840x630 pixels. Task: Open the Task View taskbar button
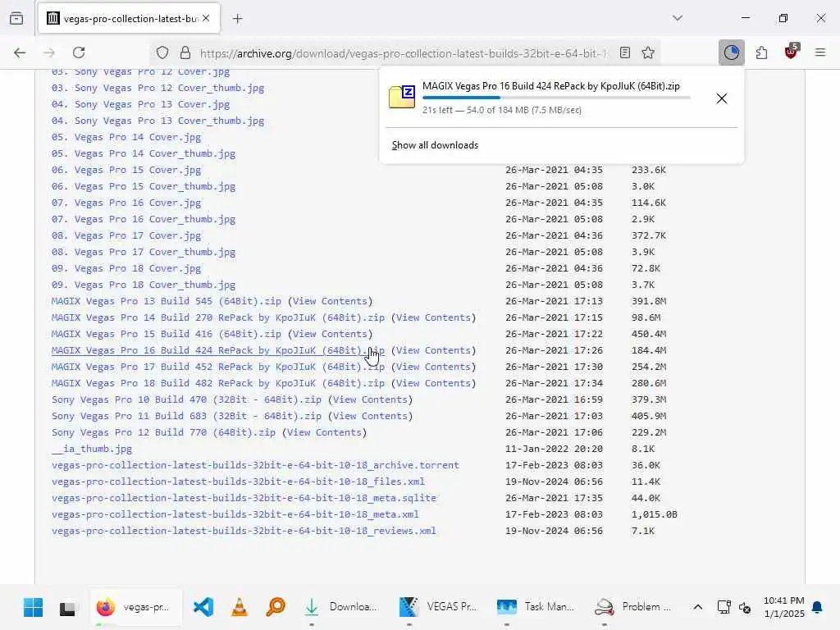click(67, 608)
